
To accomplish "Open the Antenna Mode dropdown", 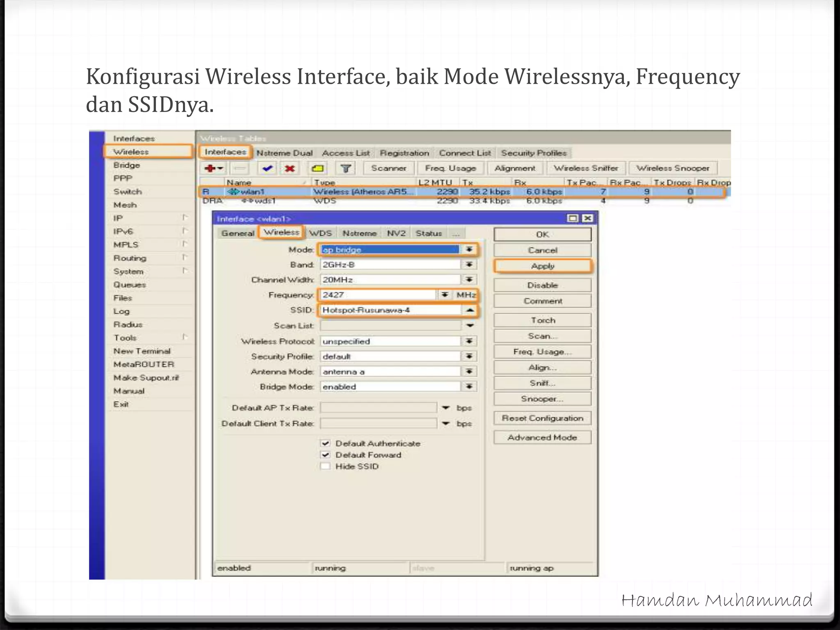I will 469,372.
